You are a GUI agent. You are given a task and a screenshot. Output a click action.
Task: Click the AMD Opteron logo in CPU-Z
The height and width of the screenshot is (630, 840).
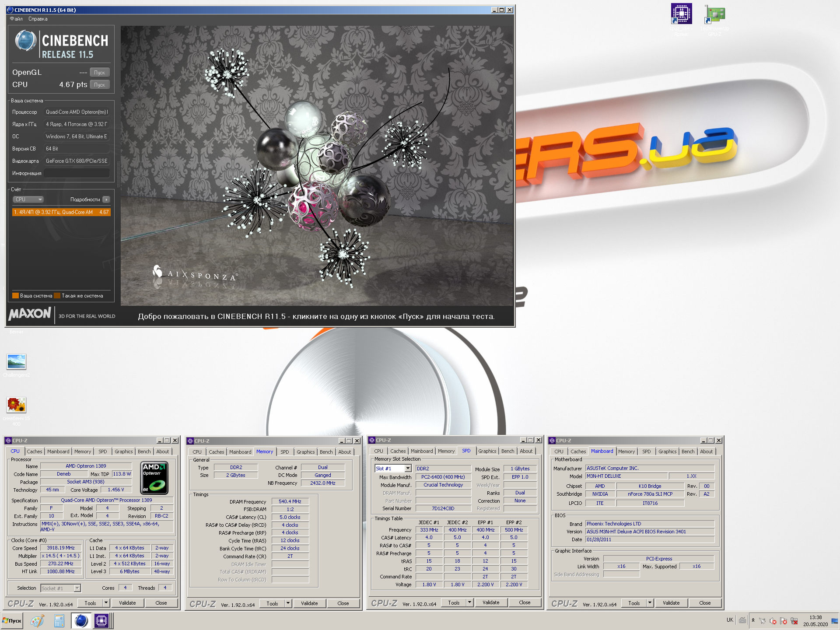tap(154, 479)
